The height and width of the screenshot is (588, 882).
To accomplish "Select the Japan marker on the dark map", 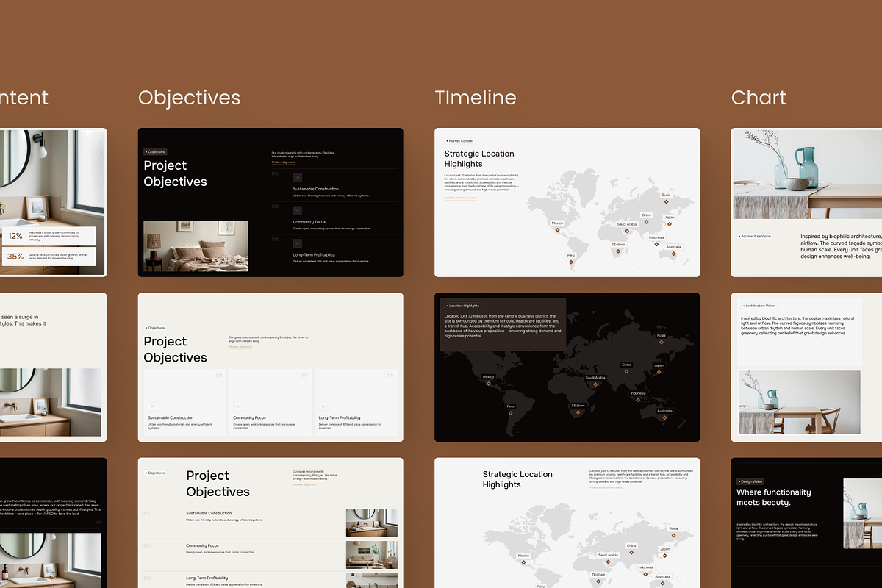I will pyautogui.click(x=659, y=372).
